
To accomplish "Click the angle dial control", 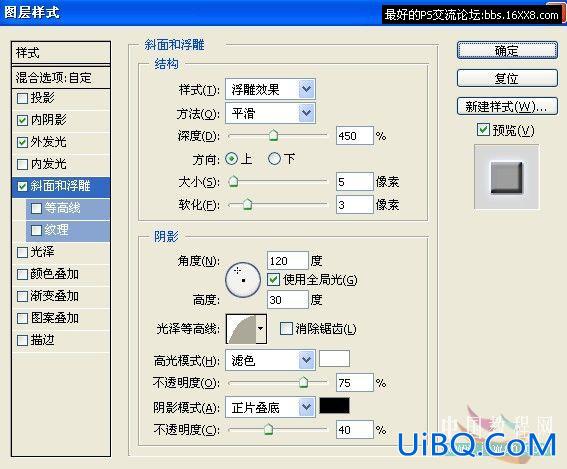I will (243, 280).
